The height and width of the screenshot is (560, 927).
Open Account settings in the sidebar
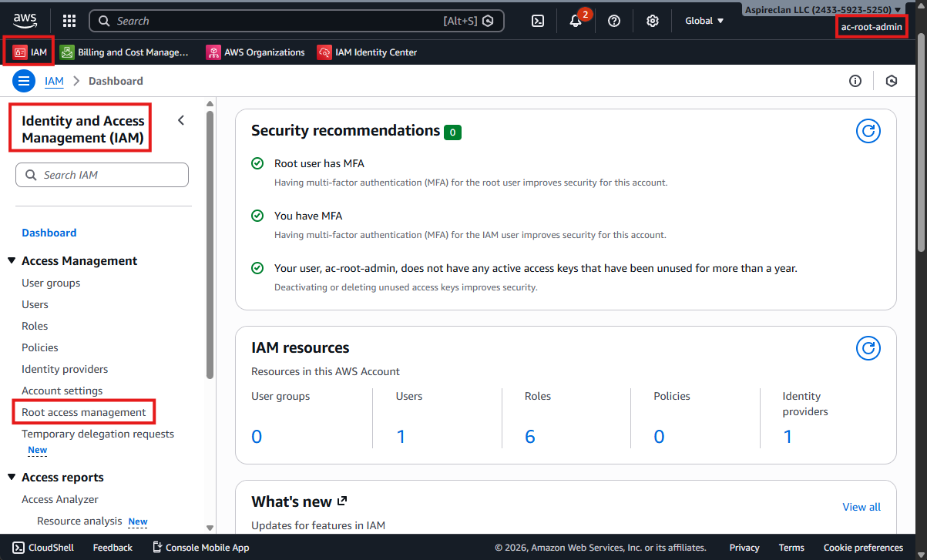[62, 391]
